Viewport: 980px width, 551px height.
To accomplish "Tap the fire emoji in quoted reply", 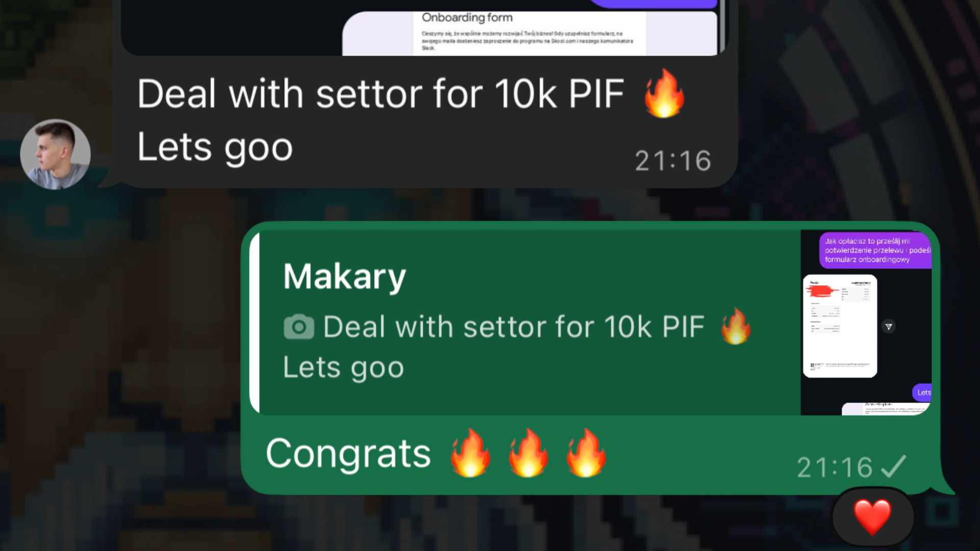I will click(736, 326).
